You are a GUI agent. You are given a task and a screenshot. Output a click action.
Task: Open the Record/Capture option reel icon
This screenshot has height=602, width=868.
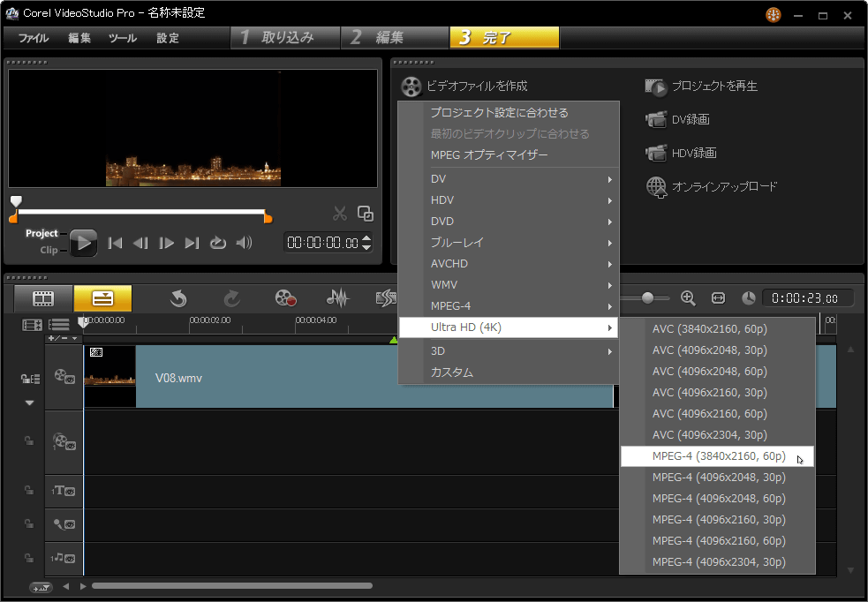coord(285,298)
